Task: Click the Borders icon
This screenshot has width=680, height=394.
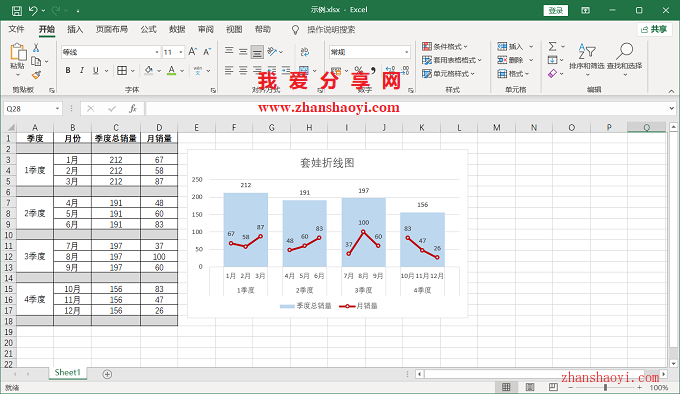Action: pos(122,70)
